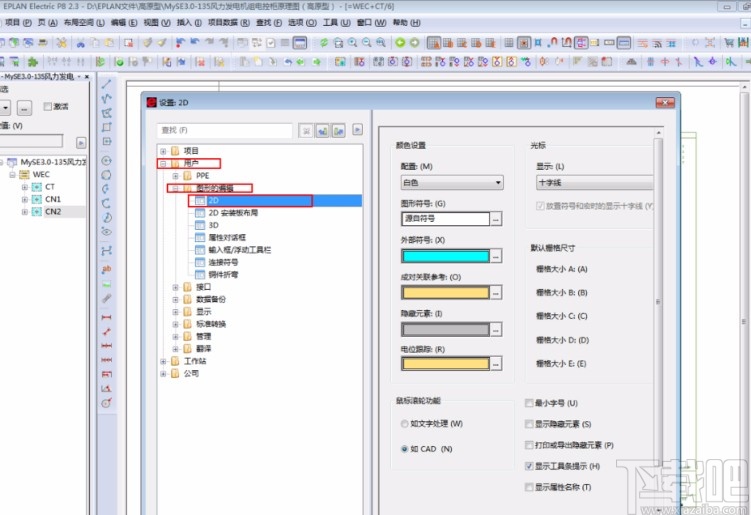The image size is (751, 515).
Task: Click the ... button beside 隐藏元素 color
Action: point(496,329)
